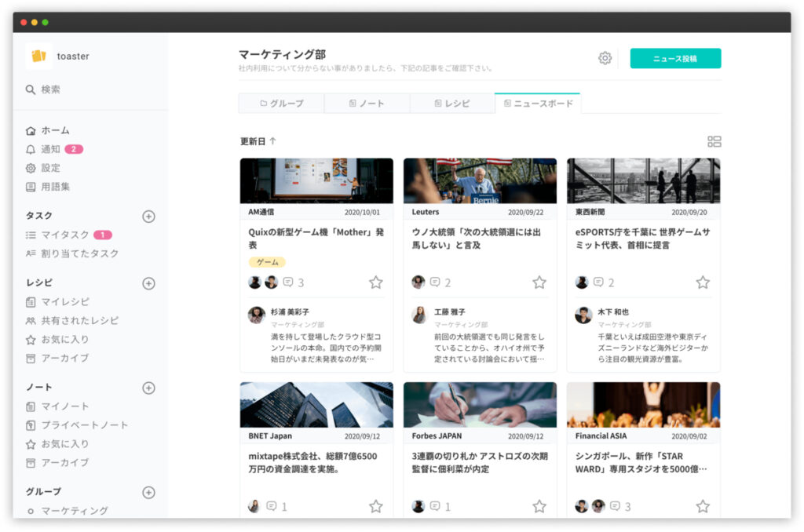Click the ゲーム tag
Image resolution: width=804 pixels, height=532 pixels.
click(267, 262)
